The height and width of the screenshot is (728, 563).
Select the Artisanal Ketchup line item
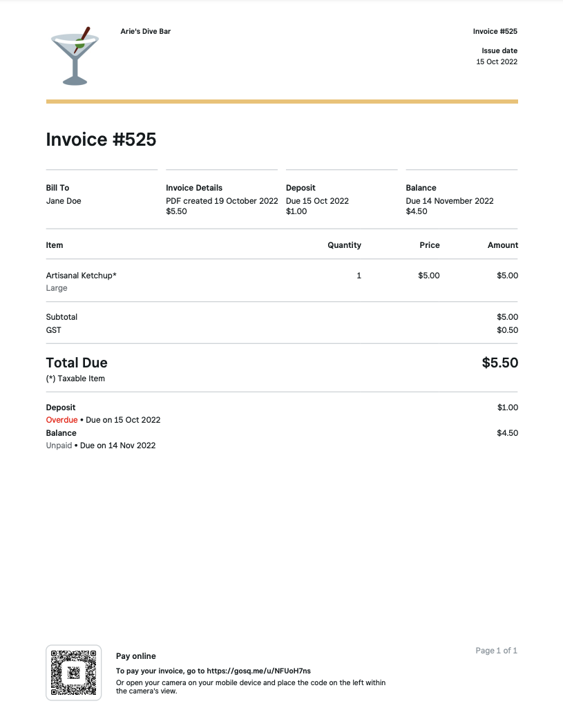(x=81, y=276)
